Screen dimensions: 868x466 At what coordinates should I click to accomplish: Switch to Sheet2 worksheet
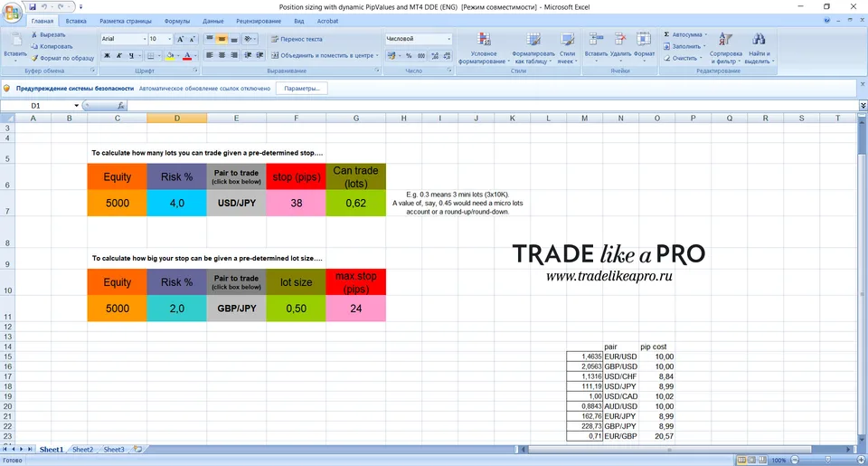tap(82, 450)
